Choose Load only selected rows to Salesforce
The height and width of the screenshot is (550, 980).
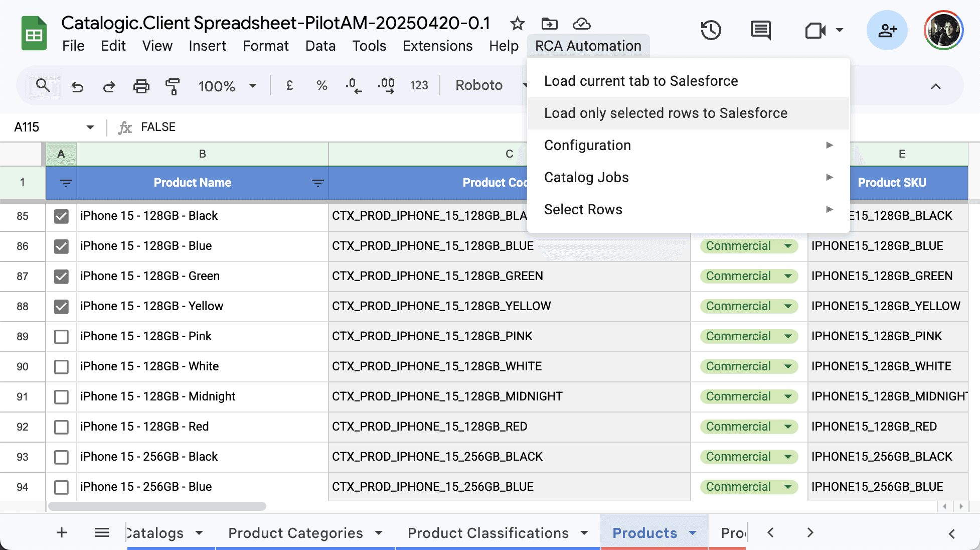coord(666,113)
